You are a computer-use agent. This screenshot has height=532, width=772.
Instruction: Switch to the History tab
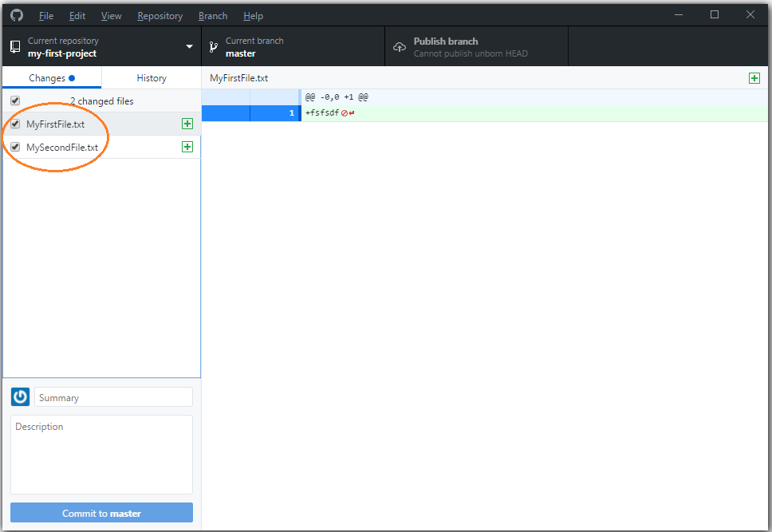coord(152,78)
